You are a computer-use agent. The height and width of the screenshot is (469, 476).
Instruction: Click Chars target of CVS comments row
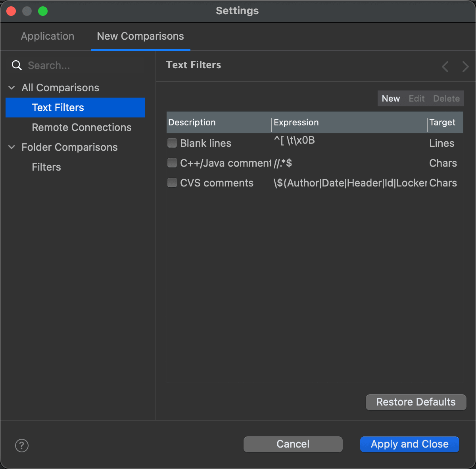click(x=443, y=183)
